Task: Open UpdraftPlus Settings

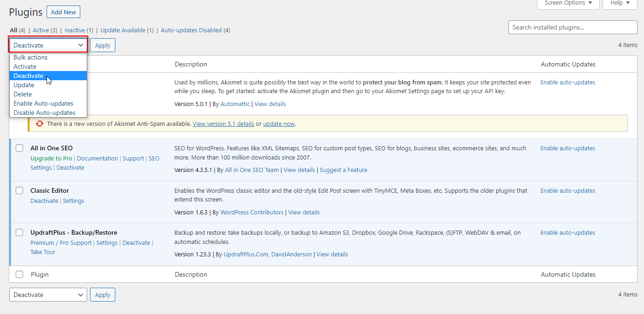Action: pos(107,243)
